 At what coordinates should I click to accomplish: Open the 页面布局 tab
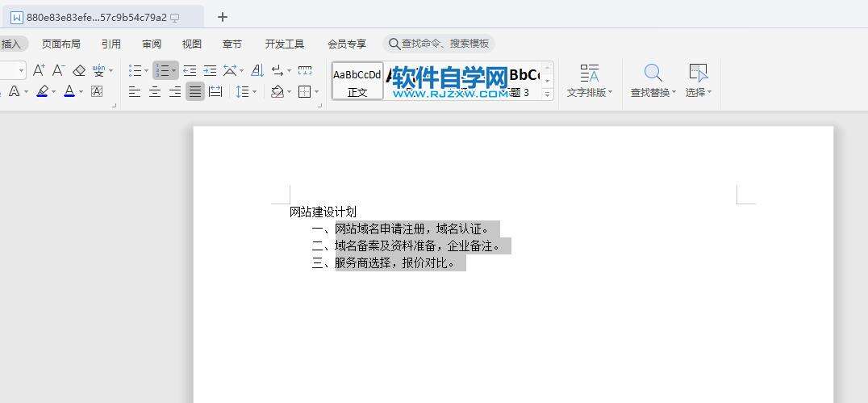coord(61,44)
